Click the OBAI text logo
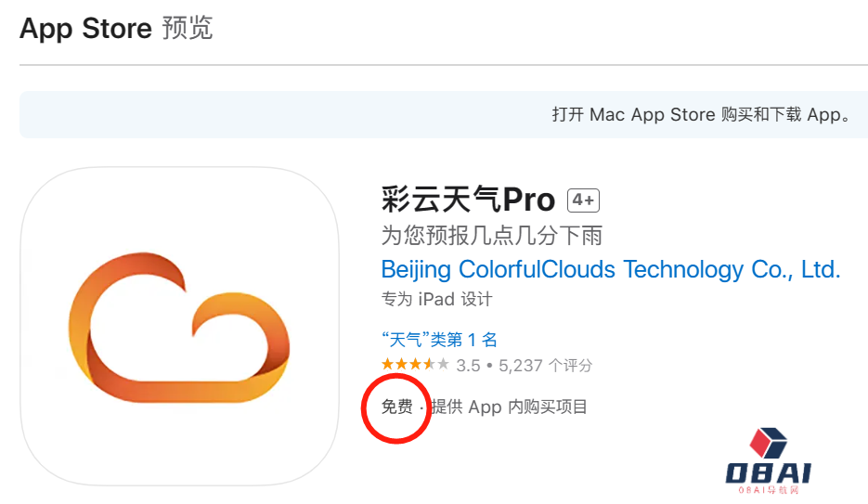 click(768, 473)
